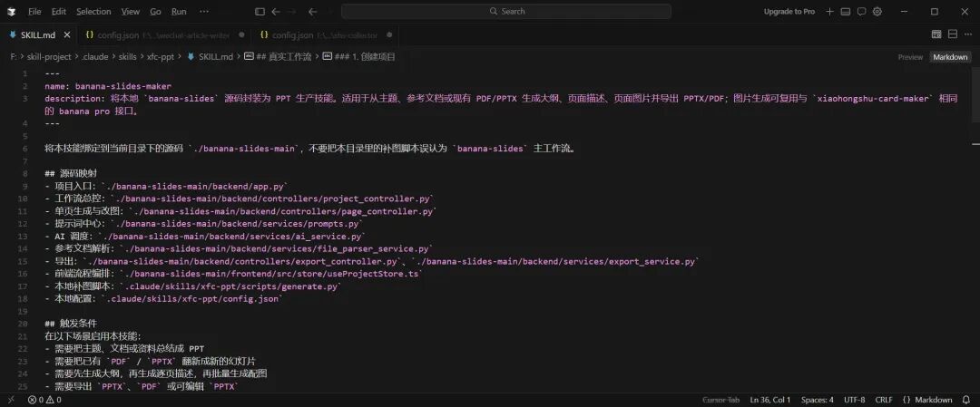Click the file_parser_service.py path line
The image size is (980, 407).
pyautogui.click(x=240, y=248)
